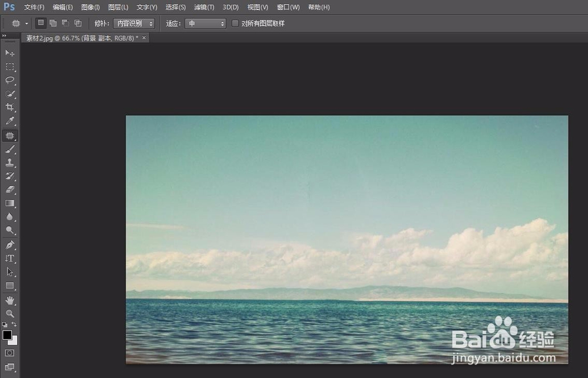Screen dimensions: 588x378
Task: Open the tool preset picker arrow
Action: pyautogui.click(x=26, y=24)
